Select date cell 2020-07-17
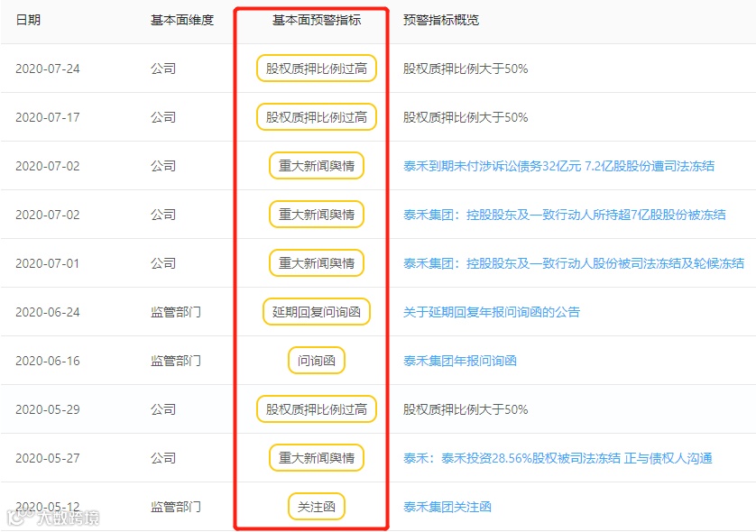The height and width of the screenshot is (532, 756). 48,117
